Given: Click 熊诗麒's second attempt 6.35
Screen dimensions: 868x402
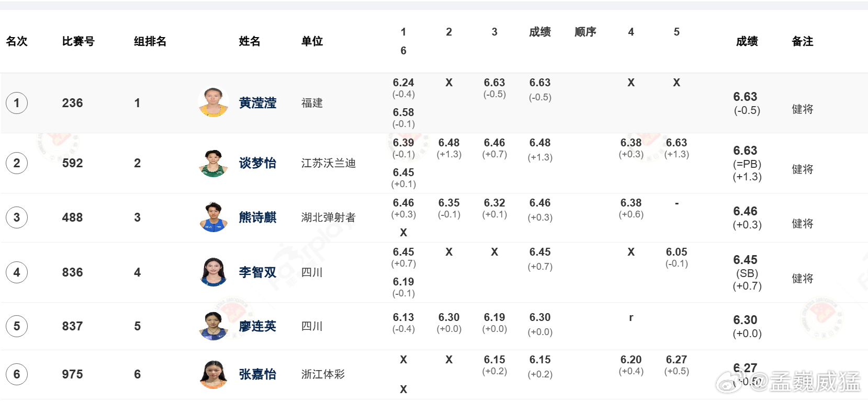Looking at the screenshot, I should click(x=449, y=203).
